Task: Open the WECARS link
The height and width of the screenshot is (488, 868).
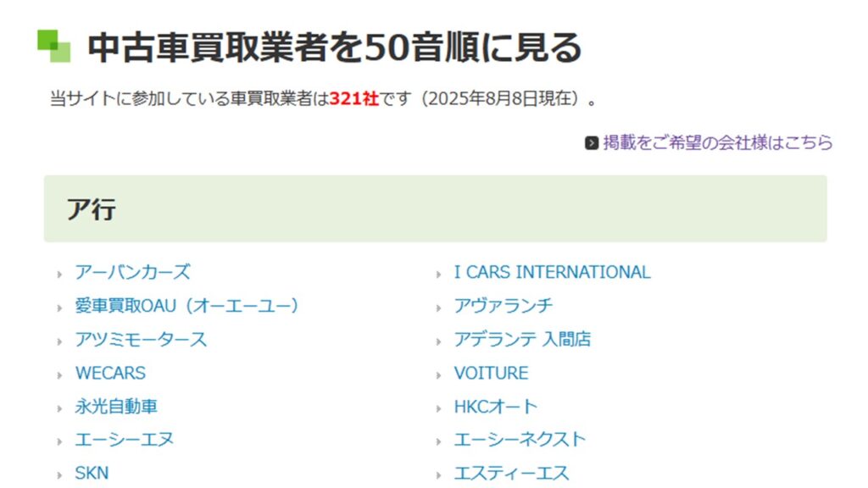Action: coord(110,373)
